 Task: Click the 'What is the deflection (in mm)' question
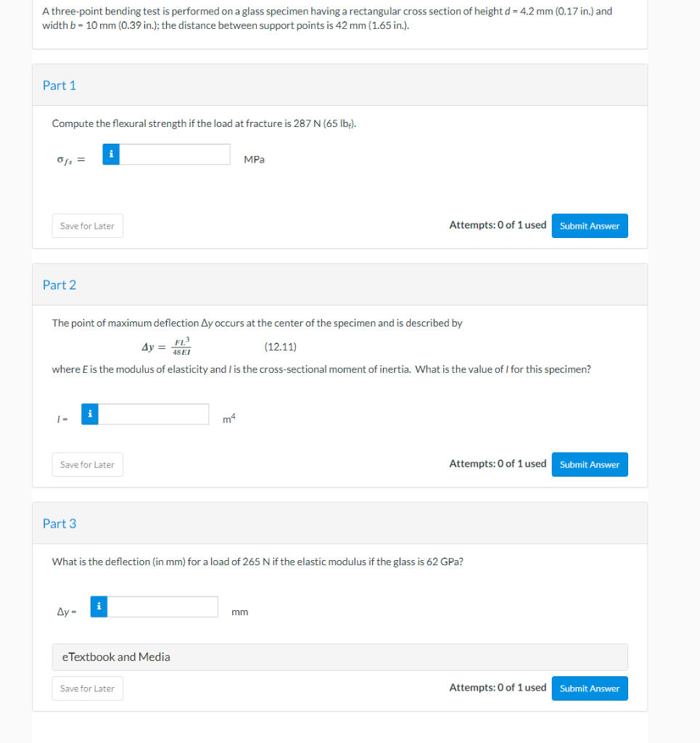click(258, 562)
